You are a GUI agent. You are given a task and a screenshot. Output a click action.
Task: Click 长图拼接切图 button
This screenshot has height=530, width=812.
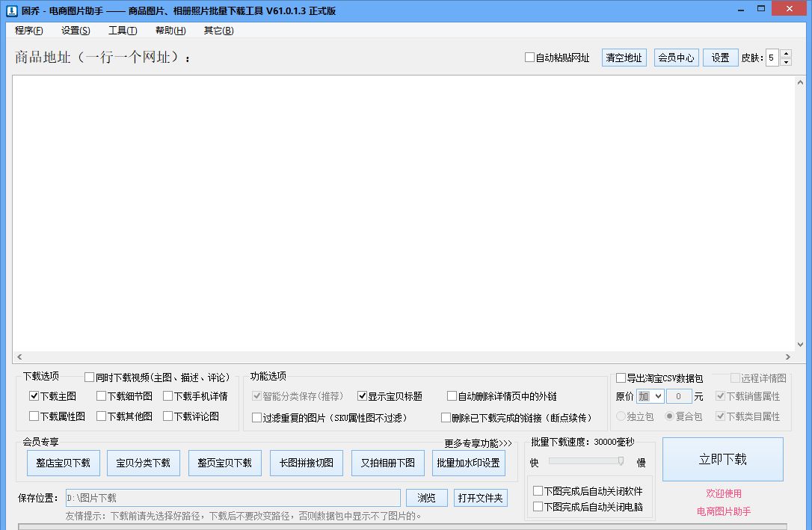[307, 463]
